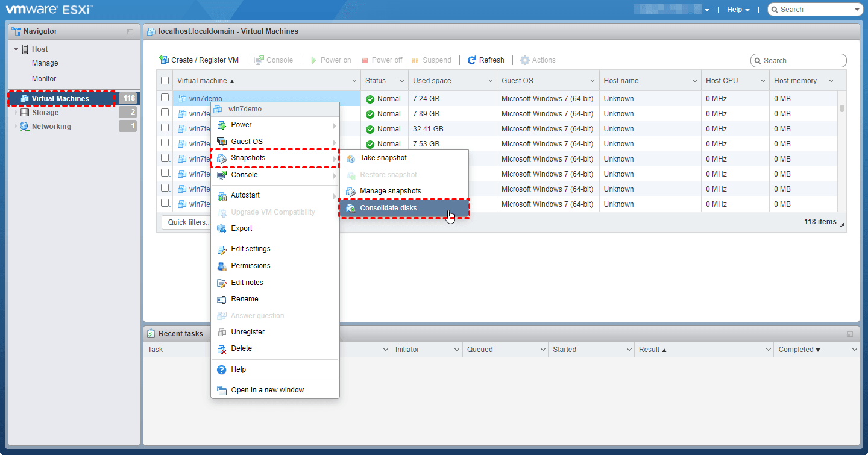
Task: Click the Actions gear icon
Action: pyautogui.click(x=525, y=60)
